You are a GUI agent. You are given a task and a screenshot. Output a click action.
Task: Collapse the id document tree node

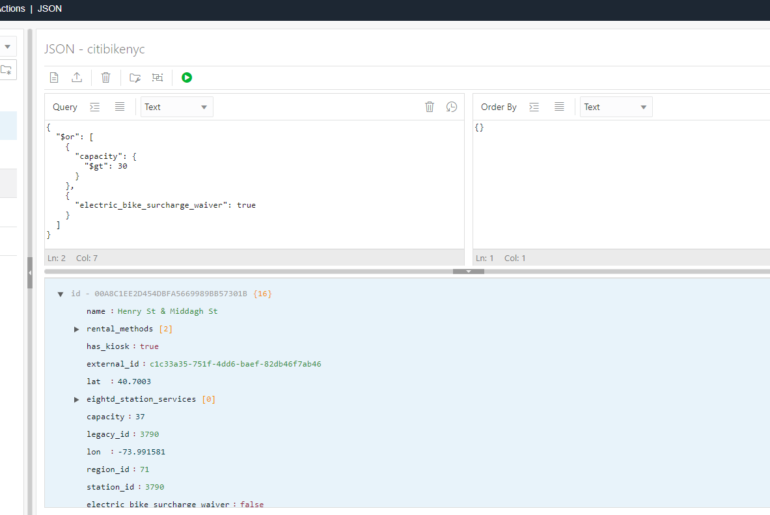point(60,294)
